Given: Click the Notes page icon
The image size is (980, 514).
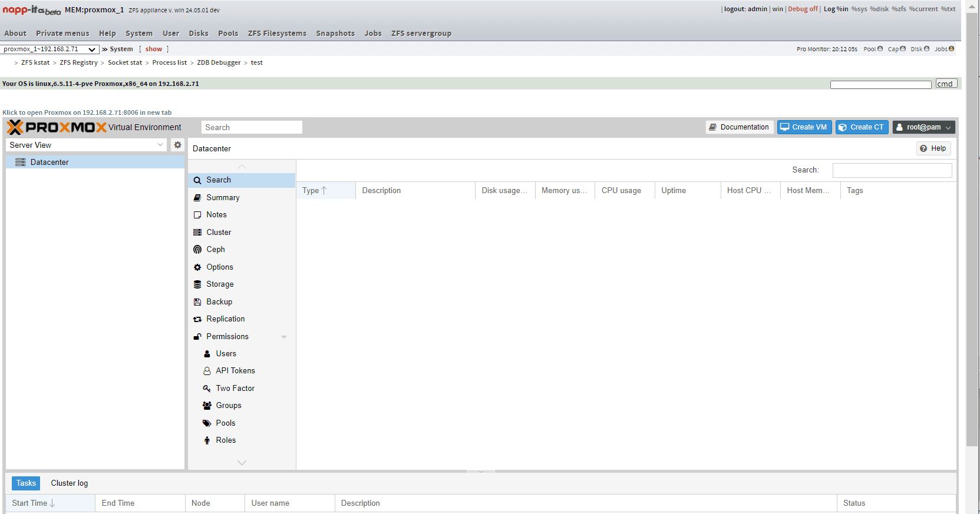Looking at the screenshot, I should pyautogui.click(x=197, y=215).
